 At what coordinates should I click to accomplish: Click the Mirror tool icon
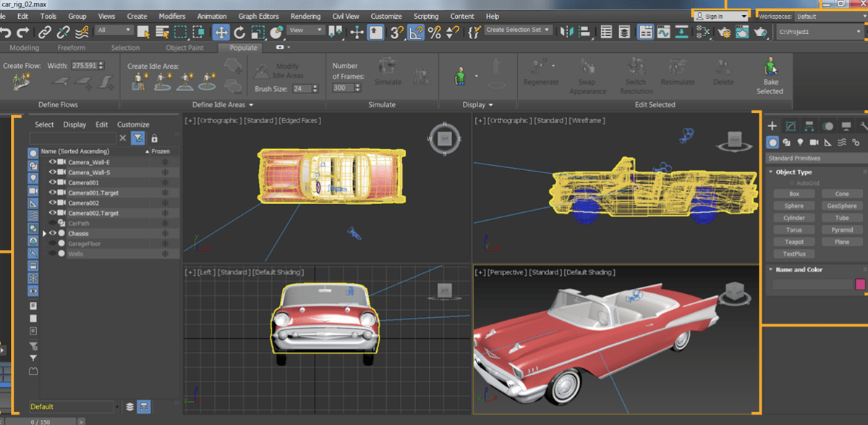pyautogui.click(x=568, y=32)
